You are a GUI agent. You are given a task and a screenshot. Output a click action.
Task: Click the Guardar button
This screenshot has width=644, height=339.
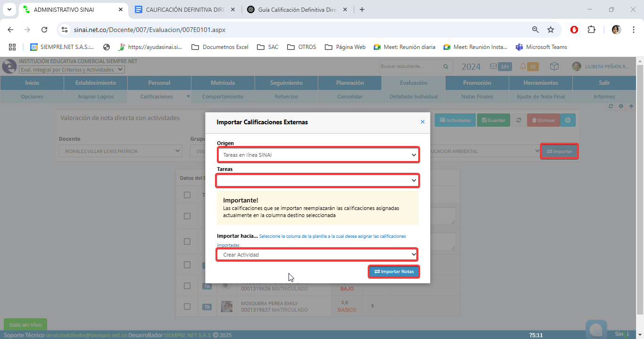[x=494, y=121]
